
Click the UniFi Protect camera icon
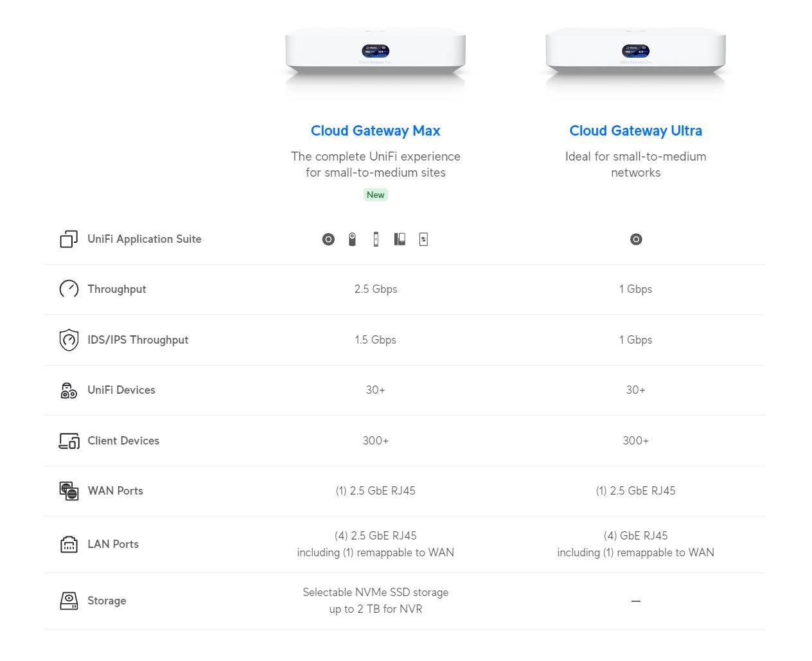(x=352, y=240)
